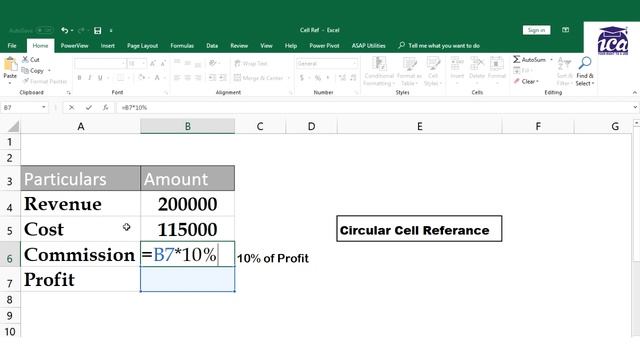Click the Cut scissors icon
Viewport: 640px width, 360px height.
[26, 60]
